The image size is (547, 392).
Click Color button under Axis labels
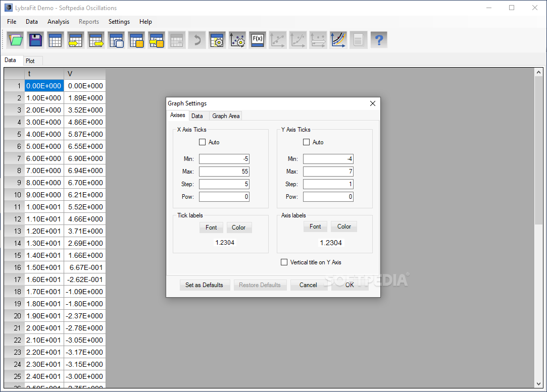[344, 227]
